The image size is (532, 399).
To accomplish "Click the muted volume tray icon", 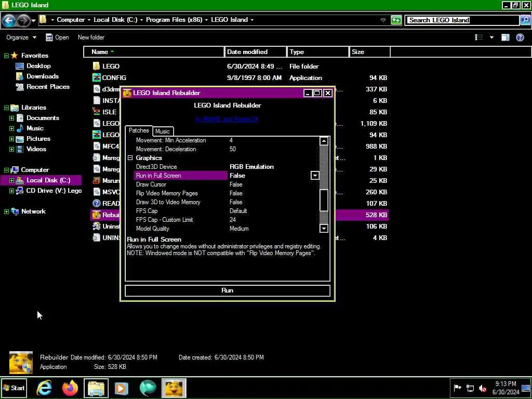I will pyautogui.click(x=483, y=388).
